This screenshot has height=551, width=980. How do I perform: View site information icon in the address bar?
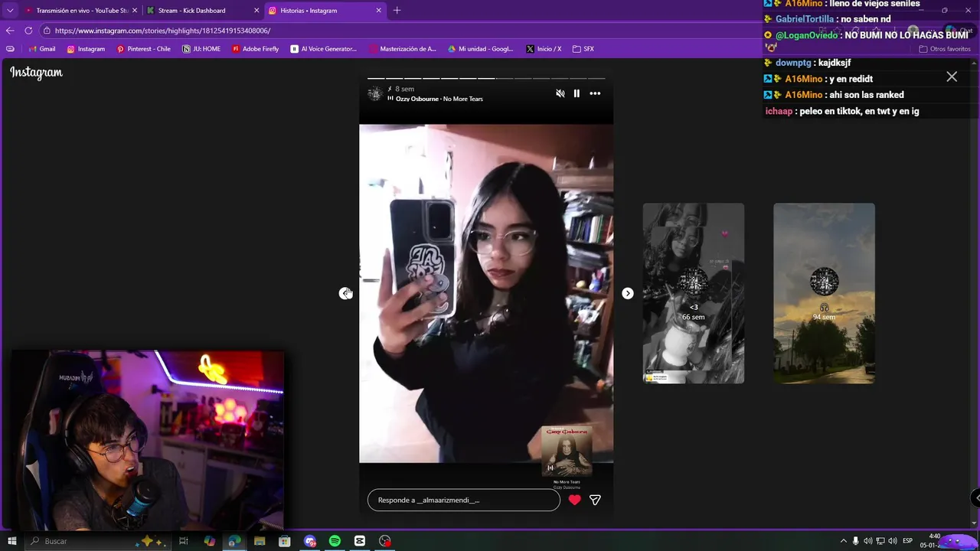47,31
